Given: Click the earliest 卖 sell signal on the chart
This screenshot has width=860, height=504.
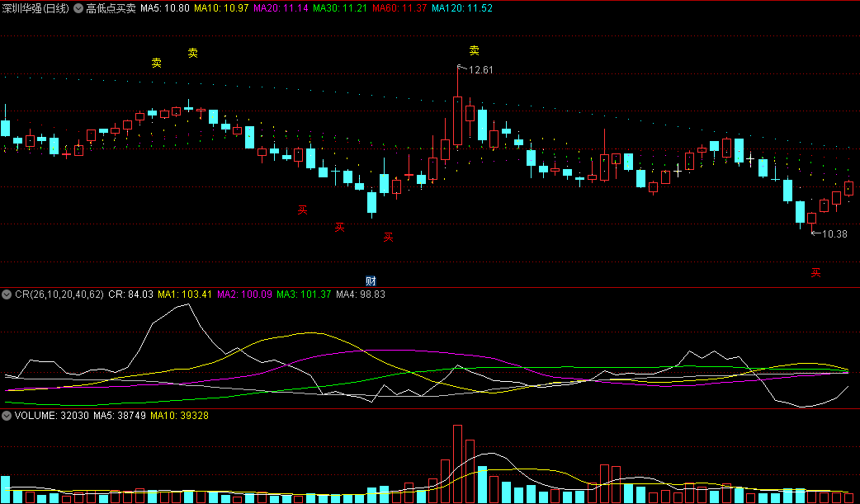Looking at the screenshot, I should (157, 63).
